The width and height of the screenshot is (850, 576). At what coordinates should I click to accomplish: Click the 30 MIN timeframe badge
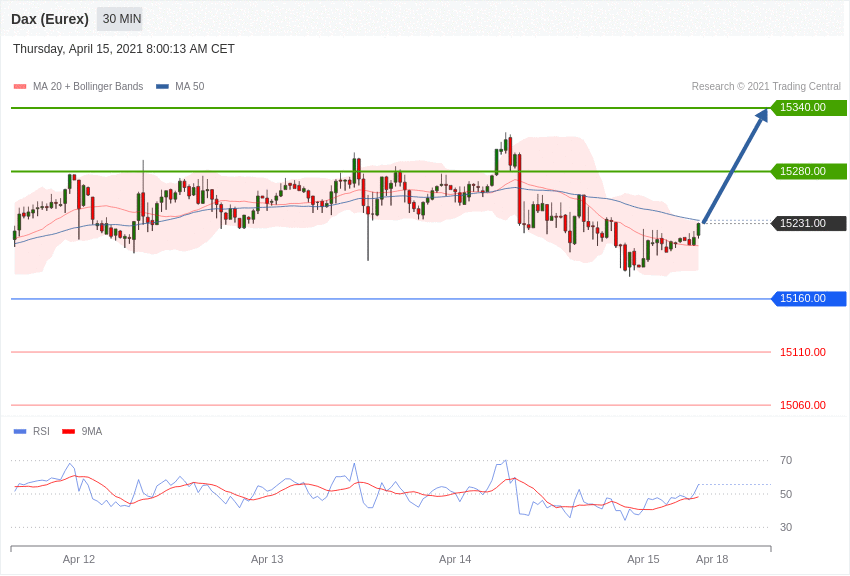point(120,19)
